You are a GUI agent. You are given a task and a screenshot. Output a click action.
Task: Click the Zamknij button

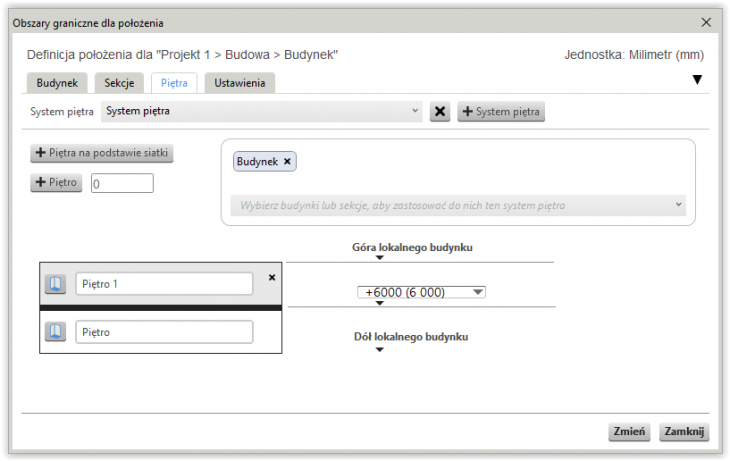coord(684,432)
